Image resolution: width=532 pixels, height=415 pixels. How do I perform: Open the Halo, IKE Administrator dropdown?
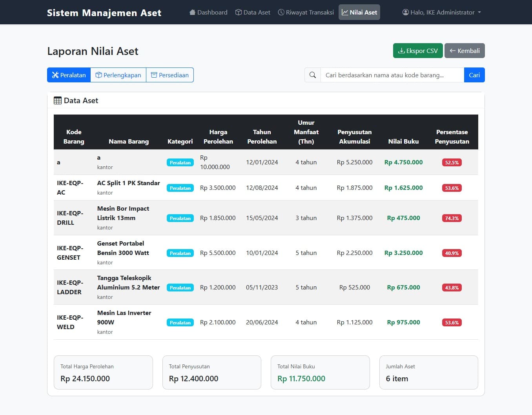coord(442,12)
